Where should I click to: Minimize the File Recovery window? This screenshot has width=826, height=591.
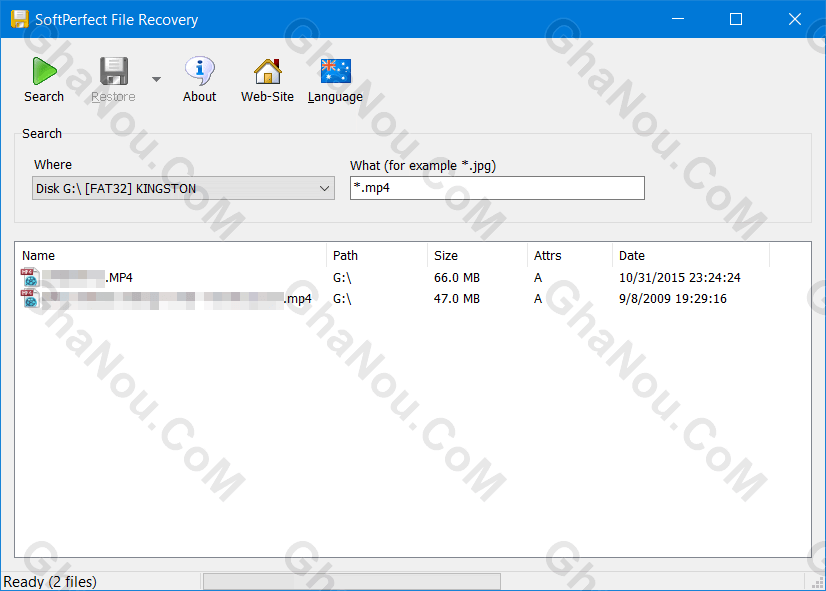(x=678, y=19)
